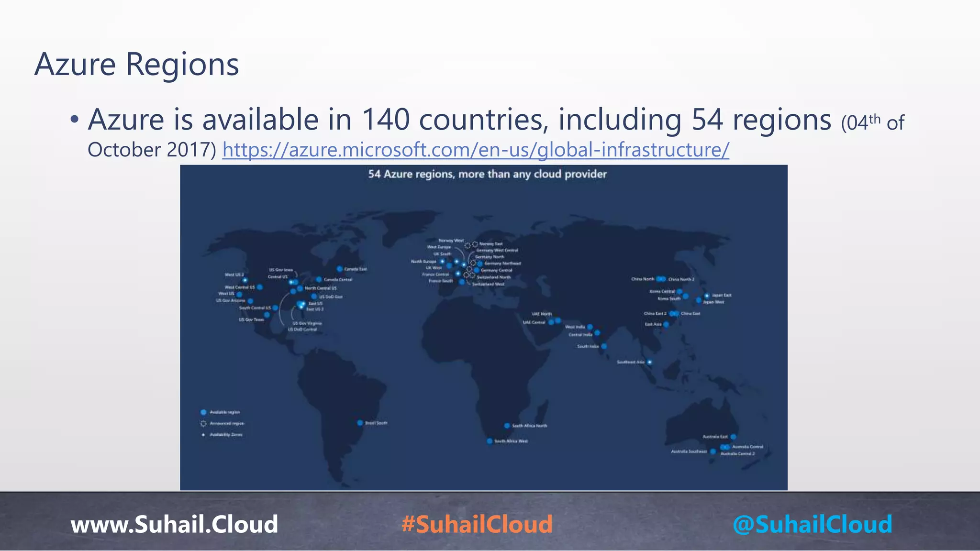This screenshot has width=980, height=551.
Task: Click the '54 Azure regions' map heading
Action: pyautogui.click(x=487, y=174)
